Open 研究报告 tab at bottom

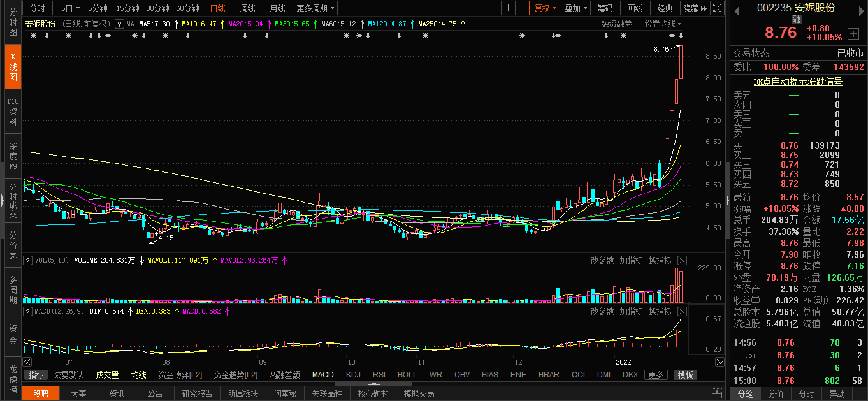point(197,393)
